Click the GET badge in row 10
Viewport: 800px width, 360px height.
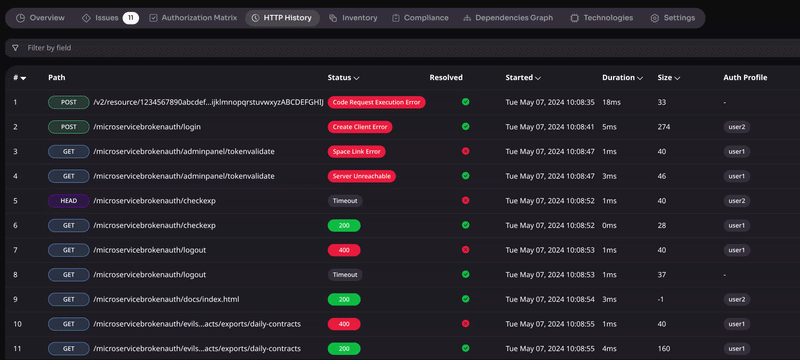click(x=69, y=324)
